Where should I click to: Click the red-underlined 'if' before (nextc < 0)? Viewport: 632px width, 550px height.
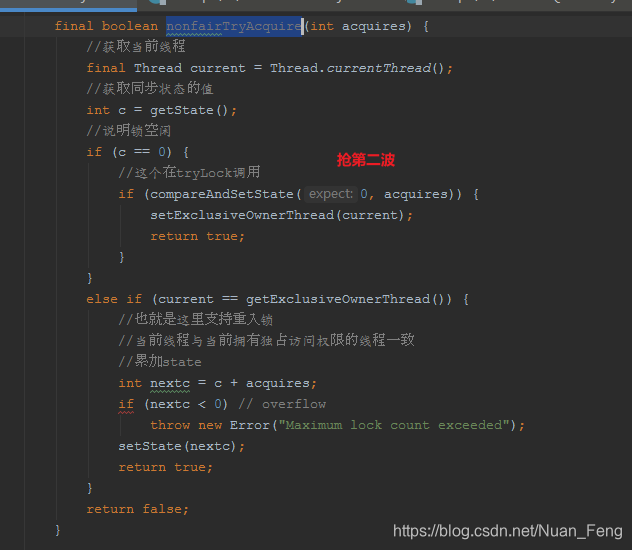coord(126,404)
